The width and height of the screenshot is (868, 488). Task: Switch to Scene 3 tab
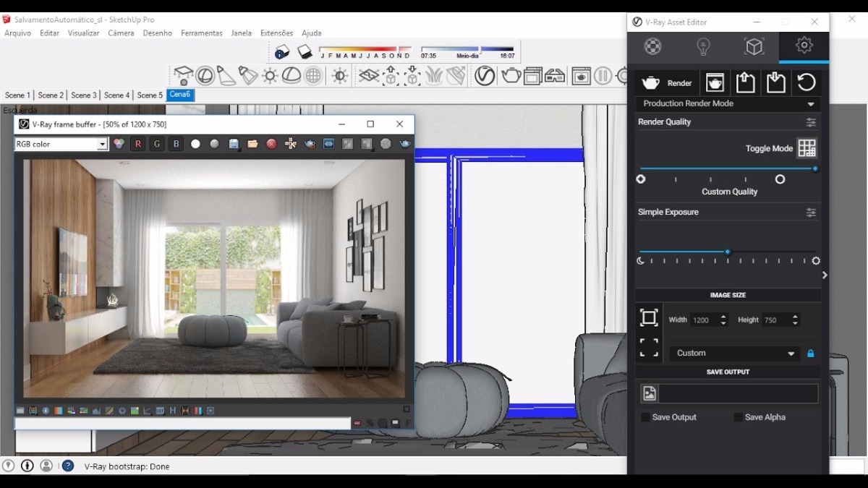coord(84,95)
